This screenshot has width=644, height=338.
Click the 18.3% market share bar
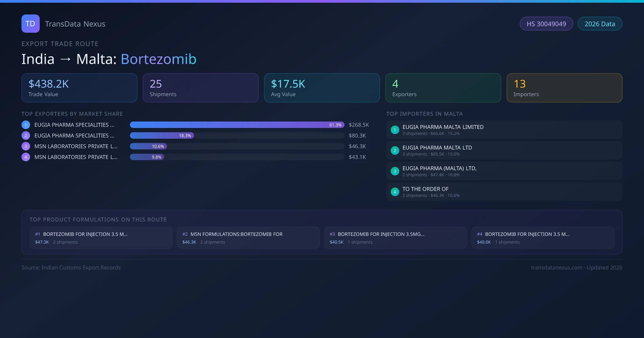(162, 135)
